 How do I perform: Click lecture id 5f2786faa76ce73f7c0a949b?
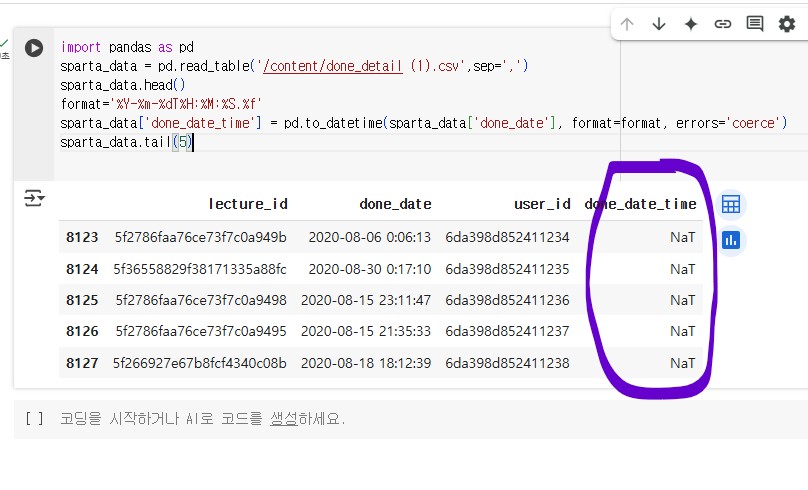[x=200, y=238]
